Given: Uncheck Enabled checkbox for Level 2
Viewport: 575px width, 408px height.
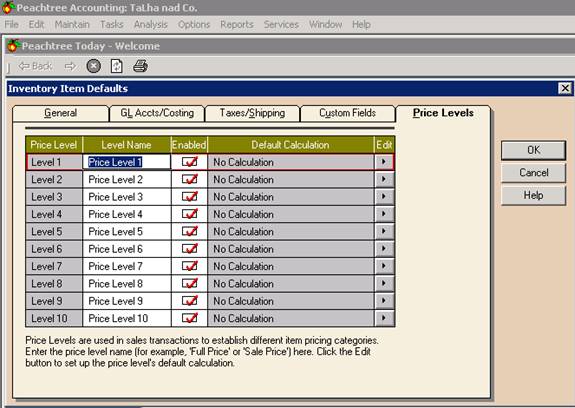Looking at the screenshot, I should 190,179.
